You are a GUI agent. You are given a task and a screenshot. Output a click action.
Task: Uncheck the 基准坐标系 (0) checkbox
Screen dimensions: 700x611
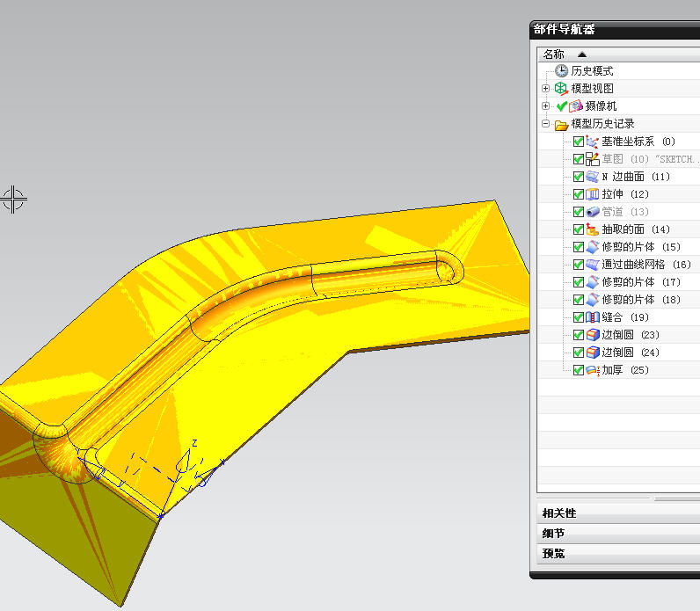point(578,142)
